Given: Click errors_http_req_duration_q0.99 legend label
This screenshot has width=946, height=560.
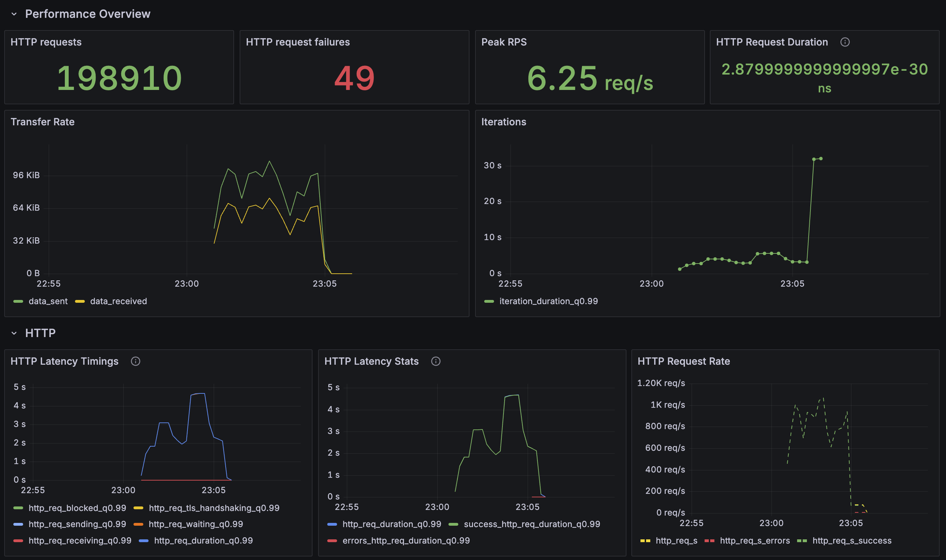Looking at the screenshot, I should pos(406,540).
